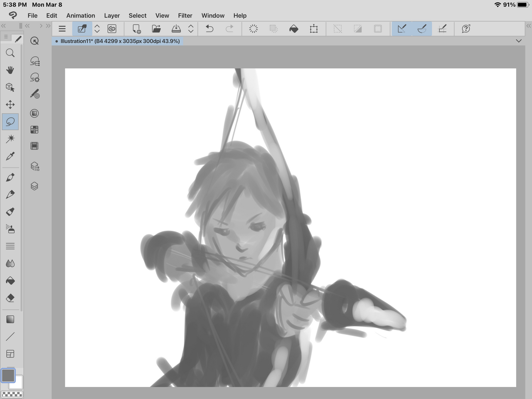
Task: Open the Animation menu
Action: 81,15
